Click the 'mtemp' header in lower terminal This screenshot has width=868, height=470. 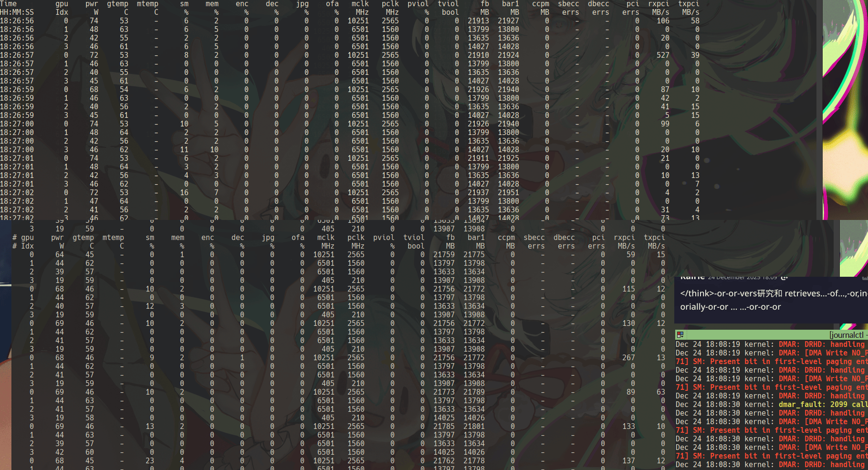point(113,238)
